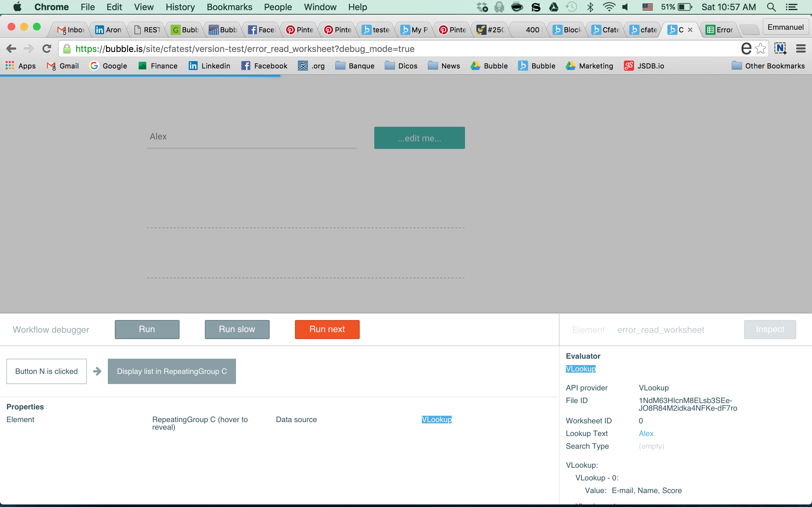Image resolution: width=812 pixels, height=507 pixels.
Task: Click the Alex text input field
Action: point(251,137)
